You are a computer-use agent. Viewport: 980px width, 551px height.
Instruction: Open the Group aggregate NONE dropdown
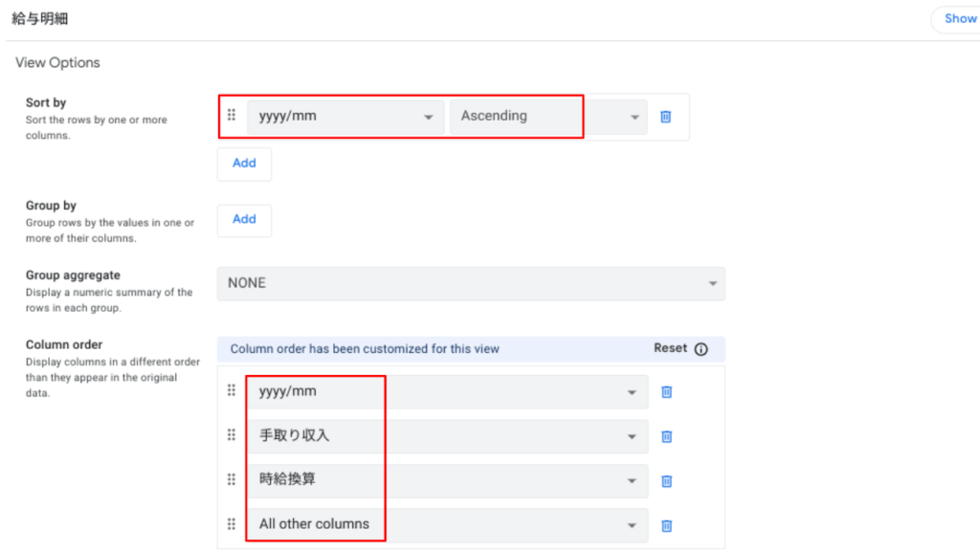point(471,283)
